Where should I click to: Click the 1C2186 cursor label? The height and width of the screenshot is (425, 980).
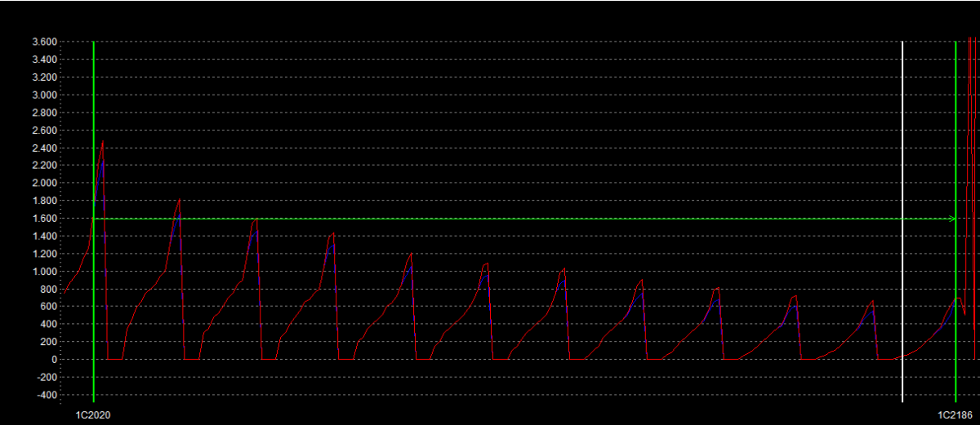pos(955,415)
